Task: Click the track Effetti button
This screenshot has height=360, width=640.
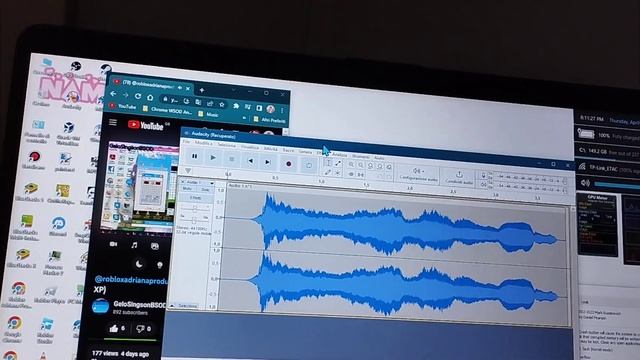Action: pos(196,198)
